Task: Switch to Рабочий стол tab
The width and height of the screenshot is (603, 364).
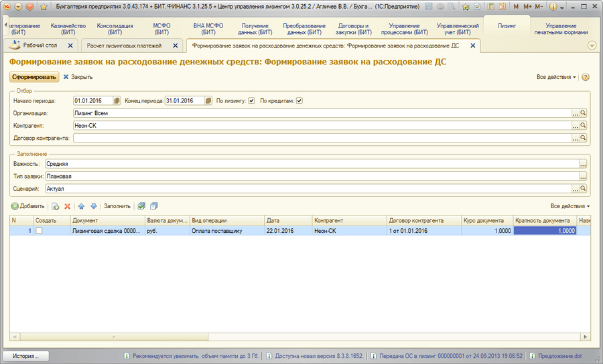Action: [x=40, y=45]
